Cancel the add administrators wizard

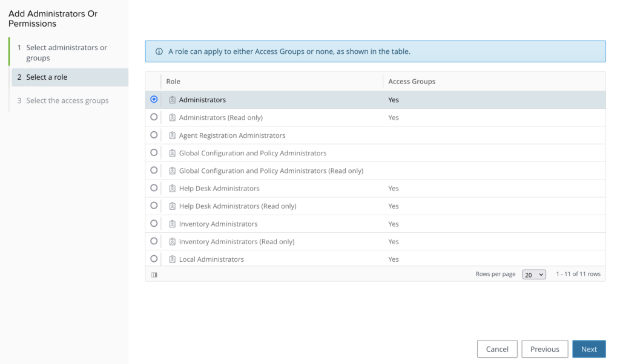click(x=497, y=349)
